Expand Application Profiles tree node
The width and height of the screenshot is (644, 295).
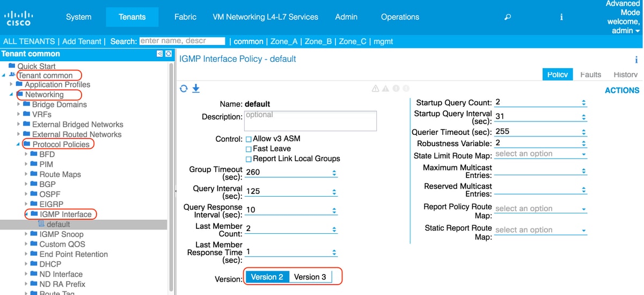click(x=11, y=84)
